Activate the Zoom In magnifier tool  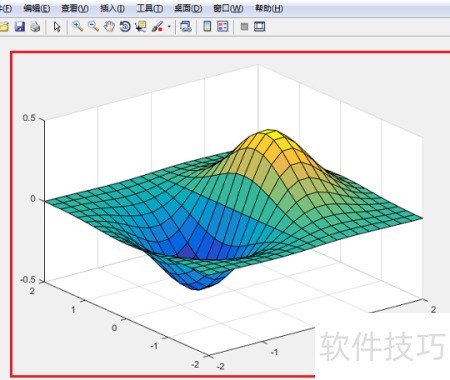click(x=78, y=26)
